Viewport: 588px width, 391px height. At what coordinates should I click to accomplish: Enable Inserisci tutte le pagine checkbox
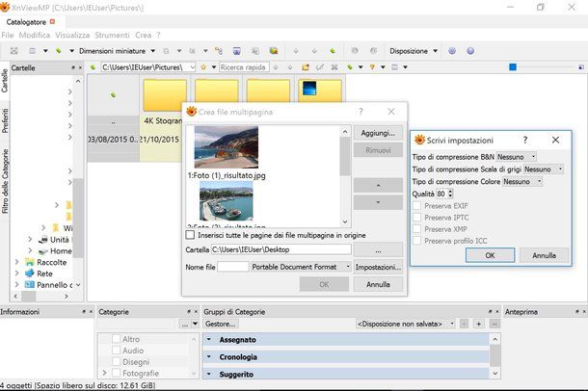190,235
